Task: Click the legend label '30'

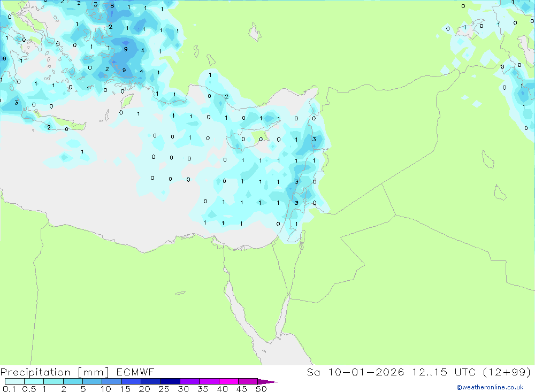Action: click(x=183, y=389)
